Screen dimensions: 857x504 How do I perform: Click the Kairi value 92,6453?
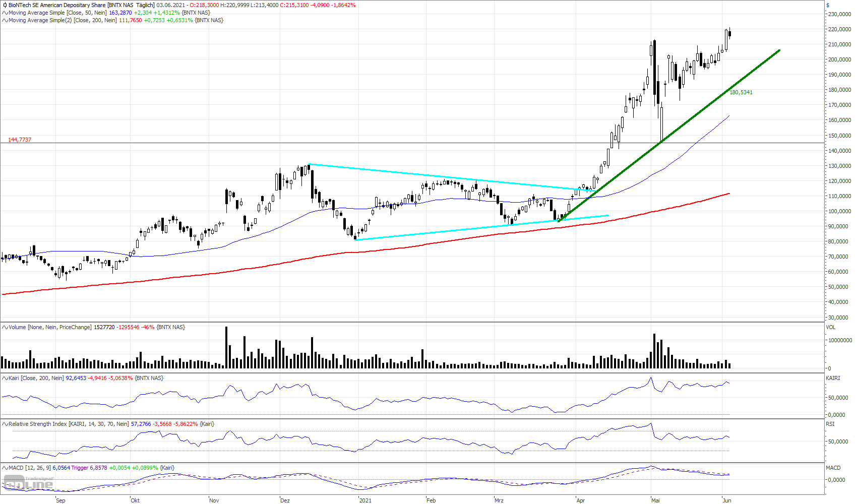(x=76, y=378)
